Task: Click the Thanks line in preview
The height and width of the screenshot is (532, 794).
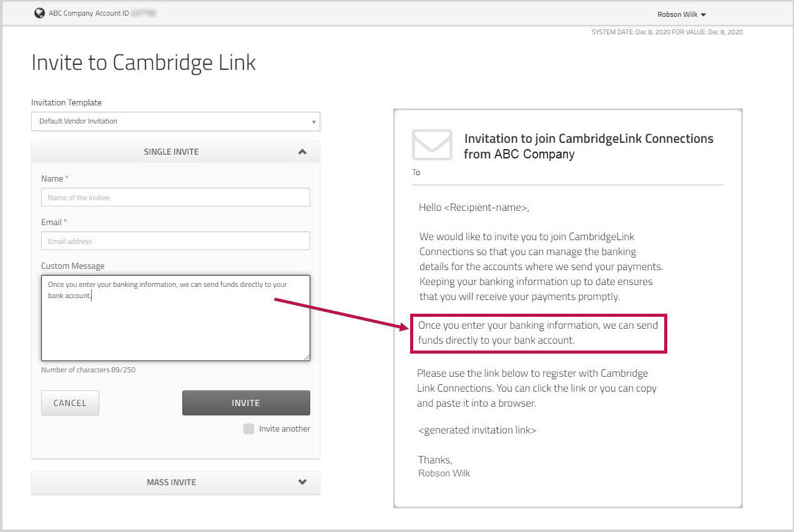Action: (435, 460)
